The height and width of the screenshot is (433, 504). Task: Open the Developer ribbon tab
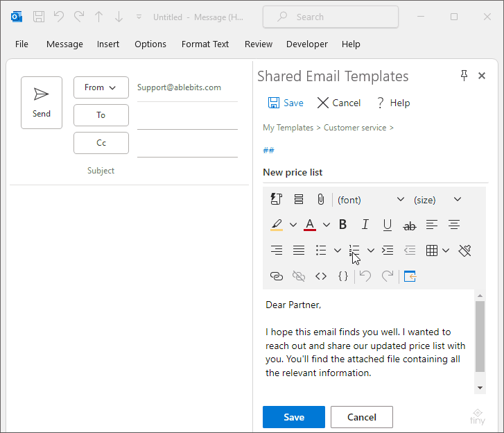307,44
